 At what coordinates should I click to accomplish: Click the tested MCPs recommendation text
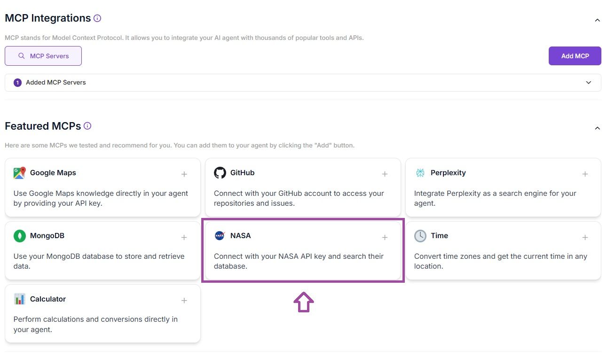(180, 146)
